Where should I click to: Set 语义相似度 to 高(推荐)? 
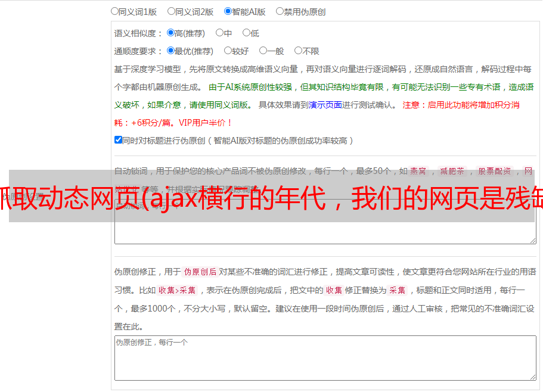click(170, 33)
